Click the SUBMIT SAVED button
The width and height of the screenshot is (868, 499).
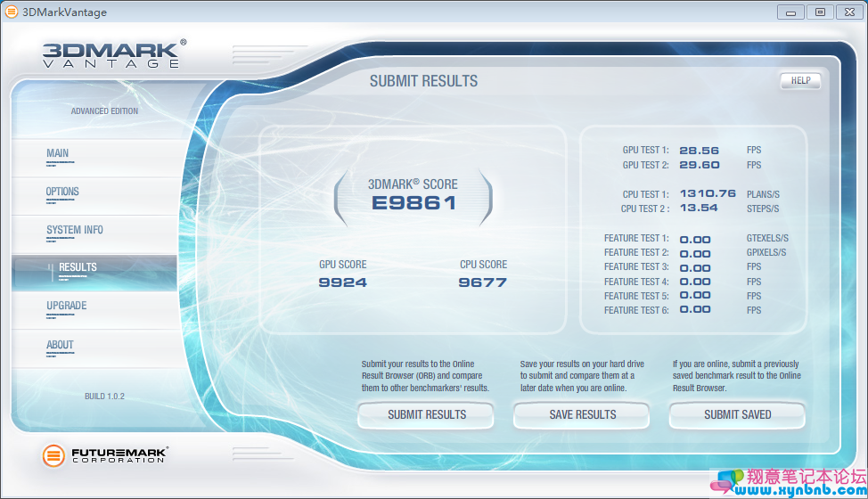(x=737, y=415)
